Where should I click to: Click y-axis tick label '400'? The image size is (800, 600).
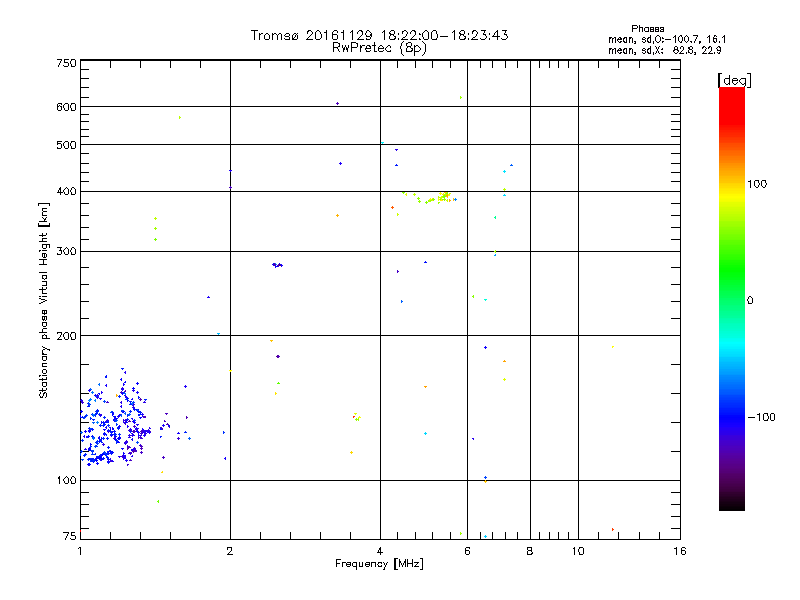point(67,191)
